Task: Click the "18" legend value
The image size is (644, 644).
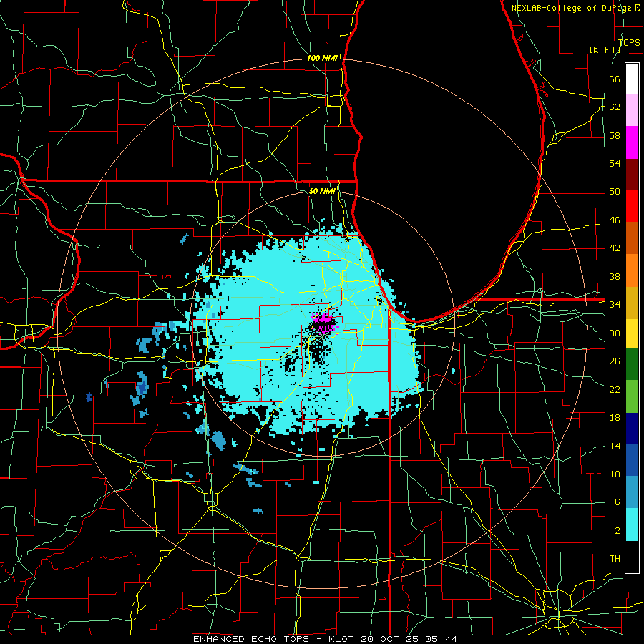Action: (615, 418)
